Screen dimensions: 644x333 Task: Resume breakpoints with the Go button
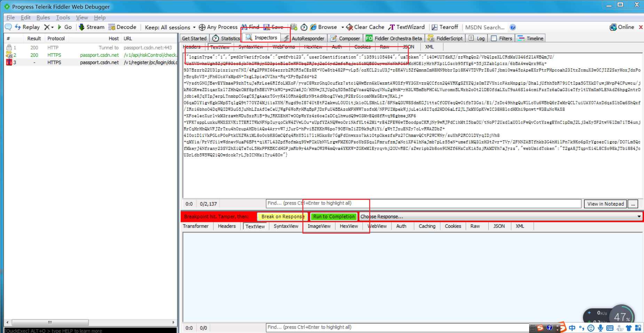coord(65,27)
